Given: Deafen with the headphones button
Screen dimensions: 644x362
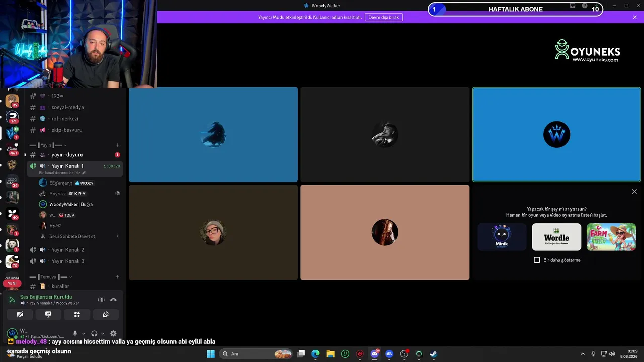Looking at the screenshot, I should 94,333.
